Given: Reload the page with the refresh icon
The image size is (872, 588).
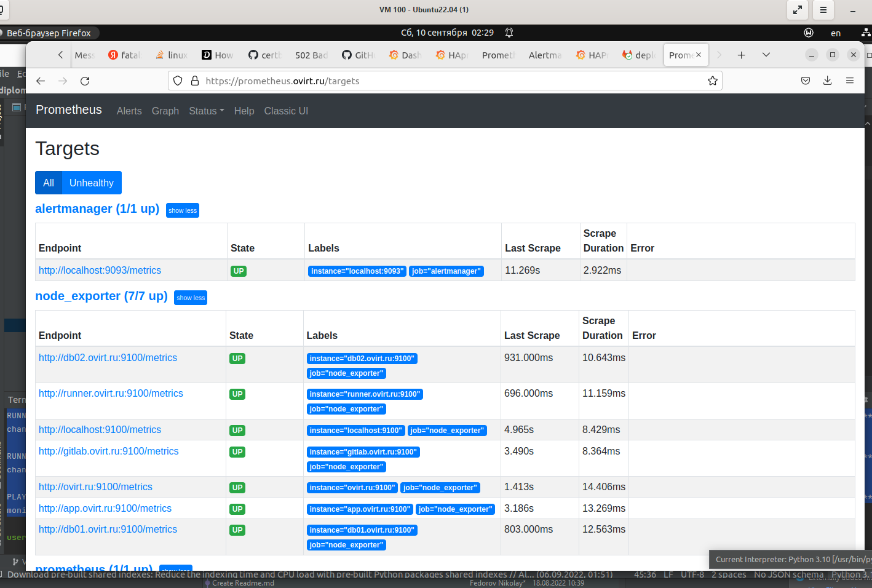Looking at the screenshot, I should pyautogui.click(x=85, y=81).
